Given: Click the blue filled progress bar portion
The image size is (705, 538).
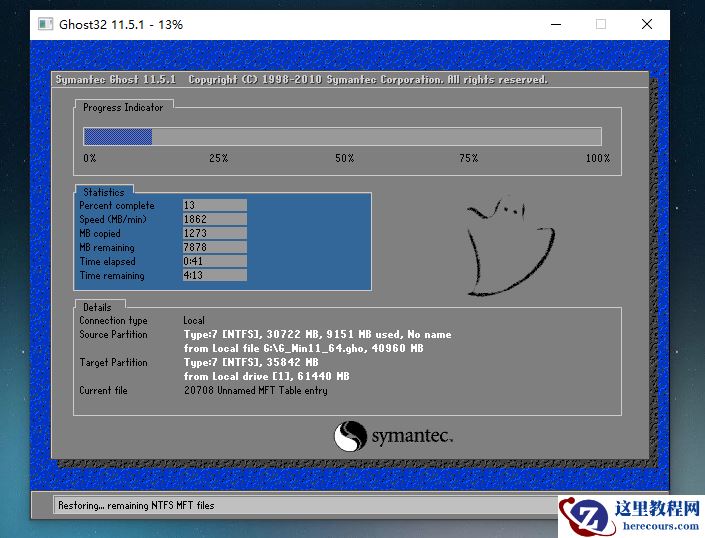Looking at the screenshot, I should click(117, 137).
